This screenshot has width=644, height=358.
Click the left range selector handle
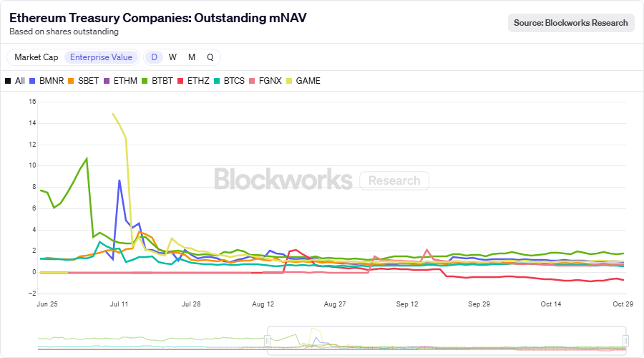(x=268, y=340)
